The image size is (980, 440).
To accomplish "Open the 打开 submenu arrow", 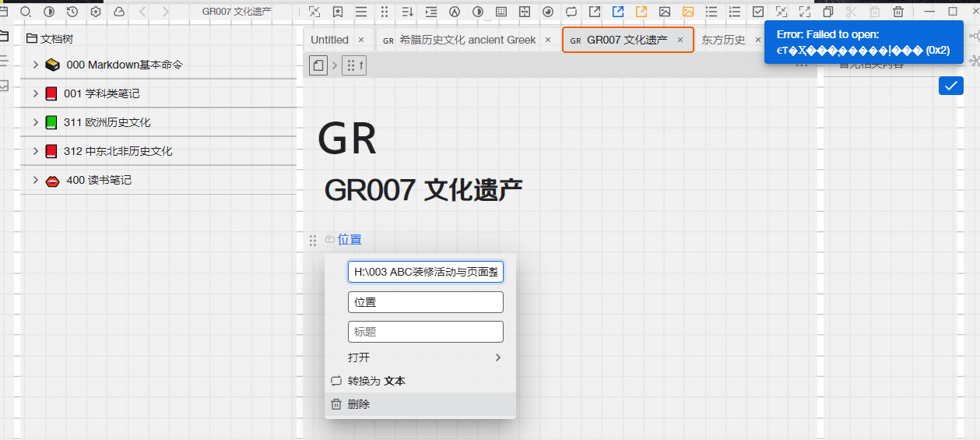I will [498, 357].
